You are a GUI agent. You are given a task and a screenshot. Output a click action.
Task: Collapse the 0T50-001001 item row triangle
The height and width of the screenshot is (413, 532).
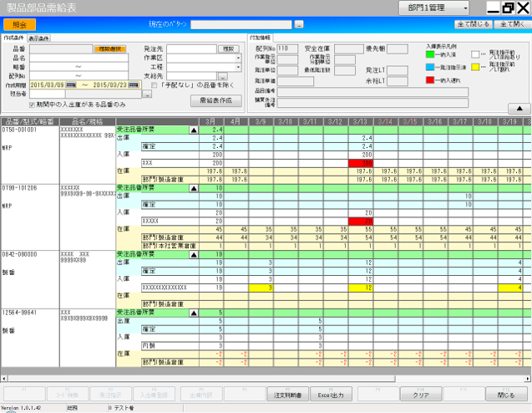[x=195, y=130]
